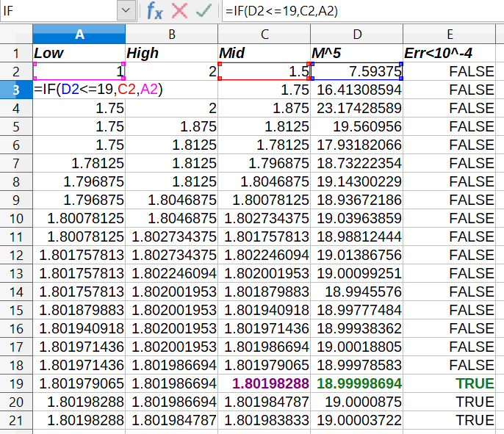Click green cell D19 showing 18.99998694
The height and width of the screenshot is (434, 504).
(x=357, y=383)
